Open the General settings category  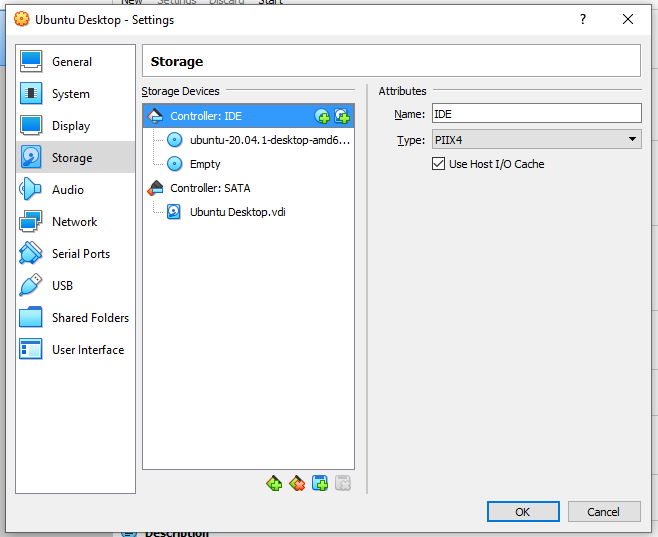(76, 62)
